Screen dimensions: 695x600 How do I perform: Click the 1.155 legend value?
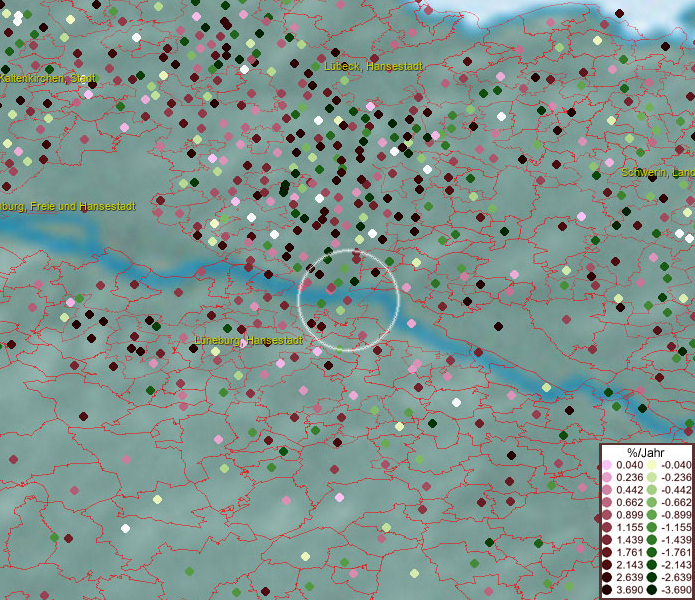[629, 527]
